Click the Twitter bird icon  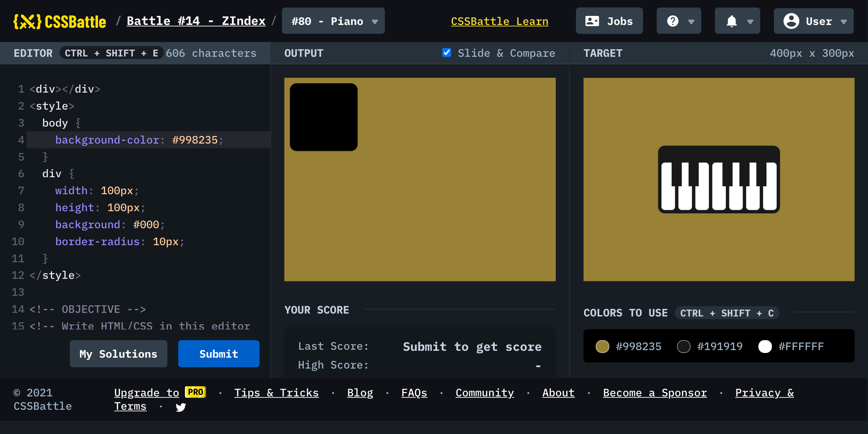[180, 407]
